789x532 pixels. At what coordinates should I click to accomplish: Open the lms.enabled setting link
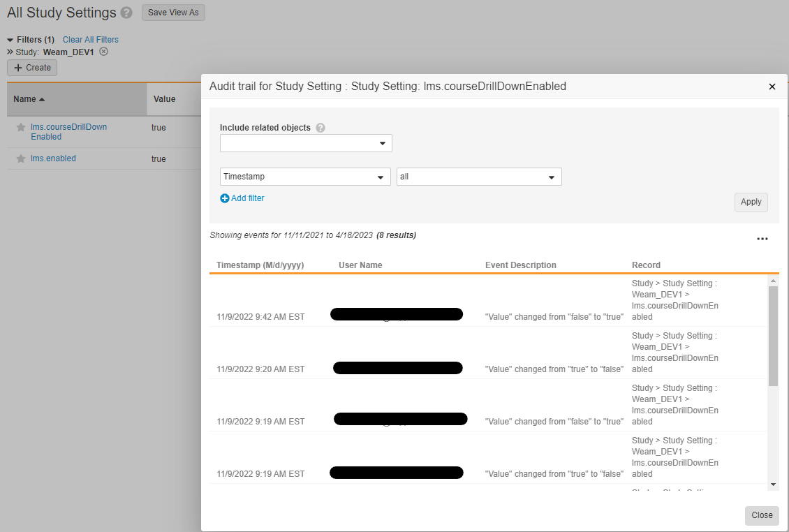click(x=53, y=158)
